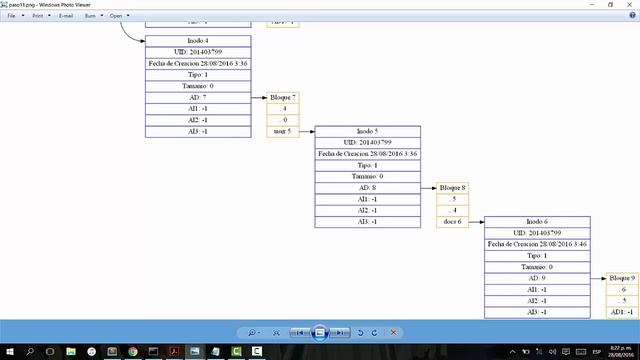Open Task View from the taskbar
Viewport: 640px width, 360px height.
(x=50, y=351)
